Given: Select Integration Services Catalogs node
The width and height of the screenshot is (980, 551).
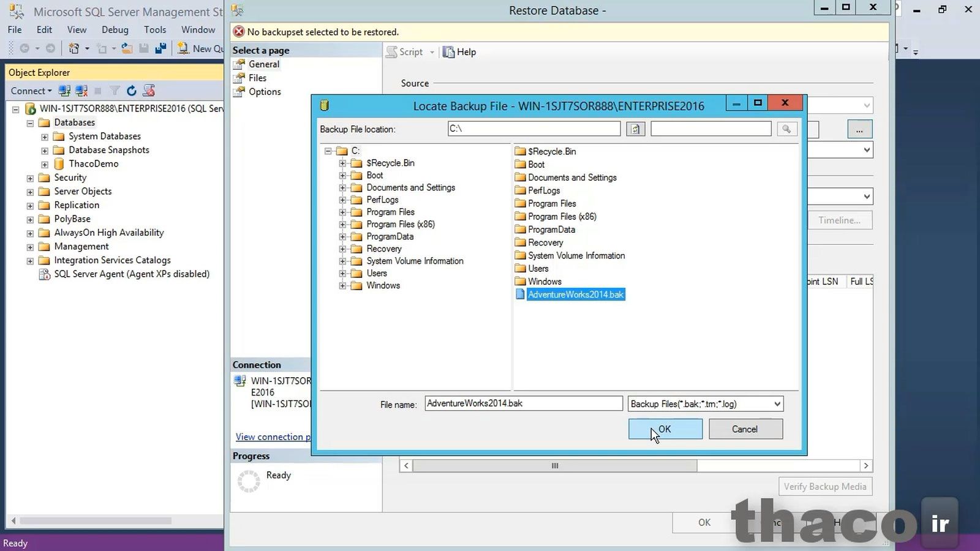Looking at the screenshot, I should [x=112, y=260].
